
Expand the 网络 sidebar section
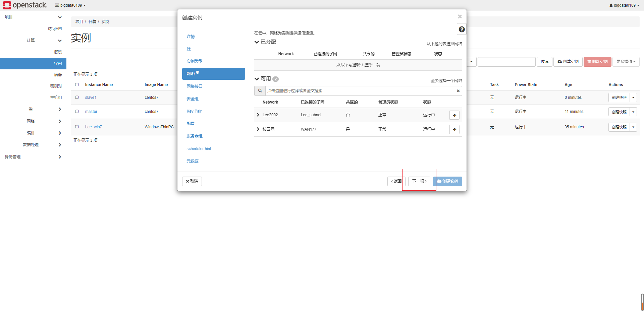60,121
